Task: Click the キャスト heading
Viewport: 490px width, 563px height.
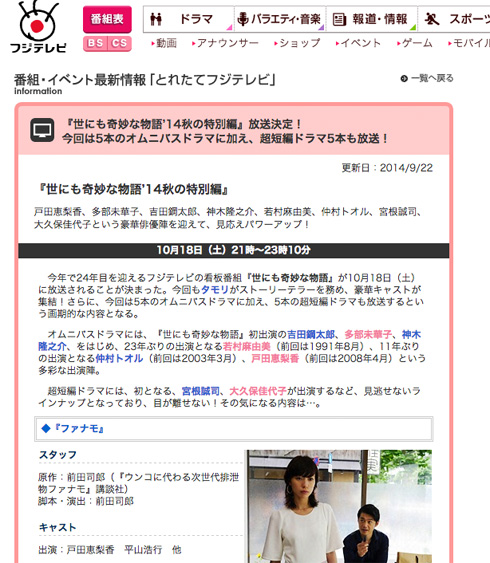Action: (57, 527)
